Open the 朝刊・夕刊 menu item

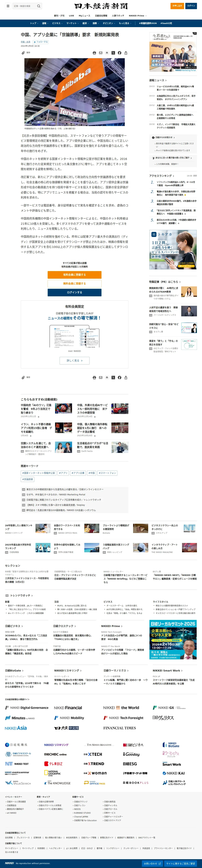pyautogui.click(x=59, y=16)
